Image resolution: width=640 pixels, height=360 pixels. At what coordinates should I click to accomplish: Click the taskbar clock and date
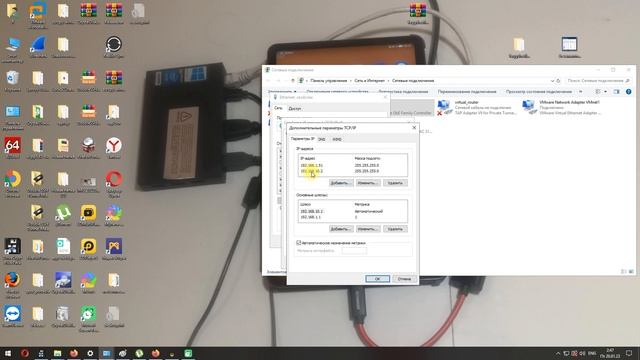click(x=610, y=353)
